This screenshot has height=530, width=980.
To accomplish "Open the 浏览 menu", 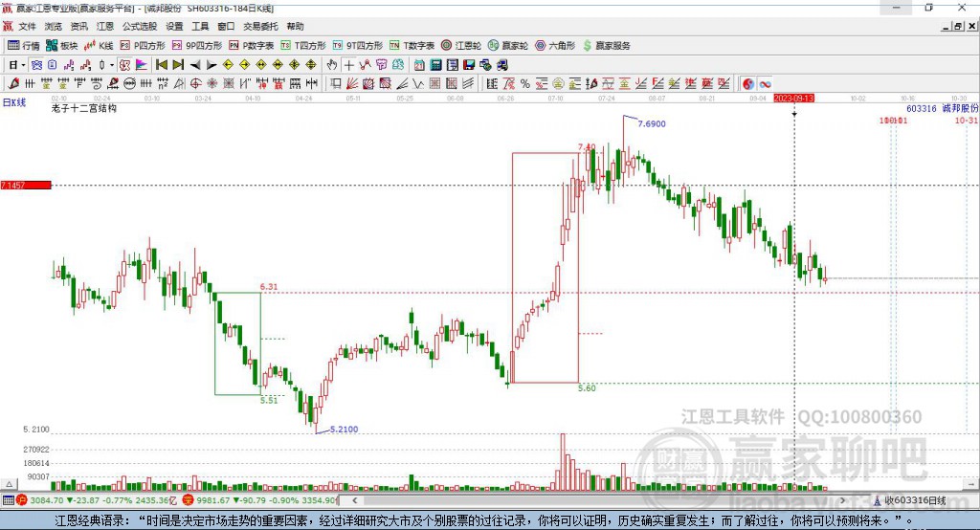I will coord(54,26).
